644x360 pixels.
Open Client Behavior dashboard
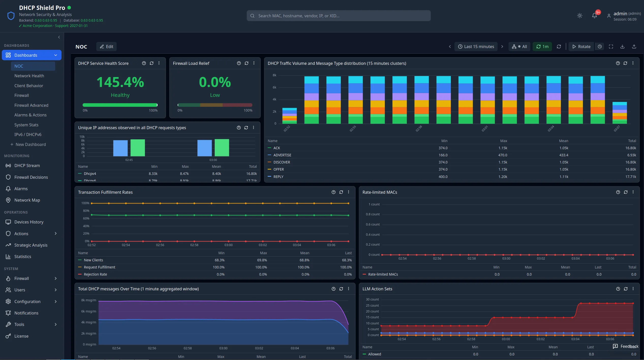[x=29, y=86]
